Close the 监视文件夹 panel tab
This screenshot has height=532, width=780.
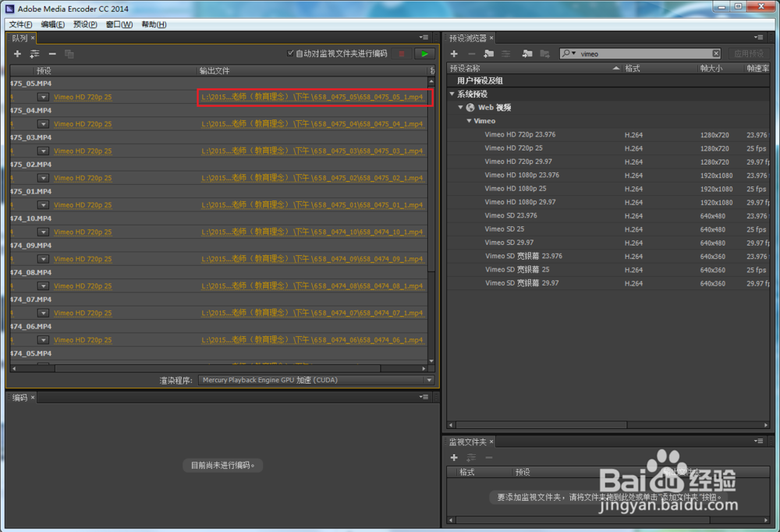[x=491, y=442]
